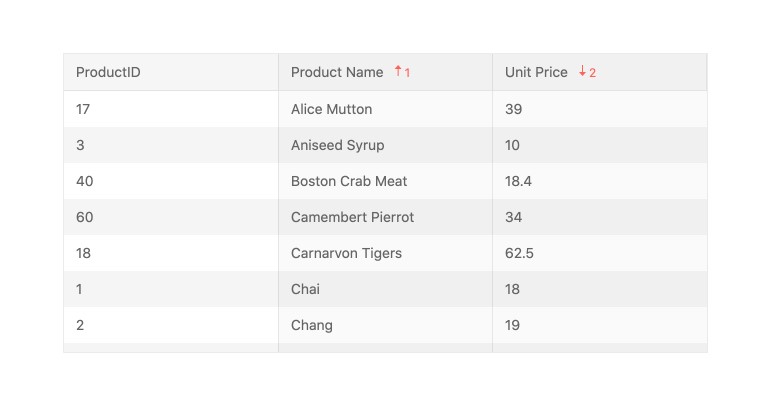Sort by the ProductID column header

[108, 72]
